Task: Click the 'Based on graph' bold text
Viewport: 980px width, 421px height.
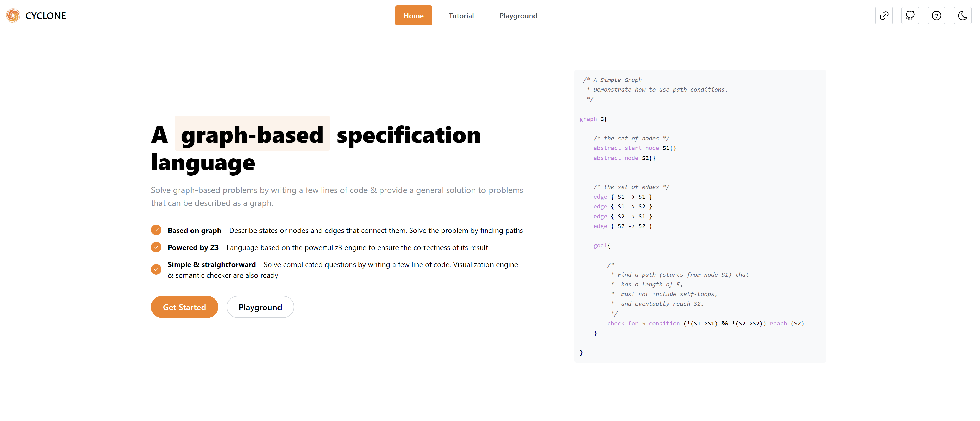Action: (x=194, y=230)
